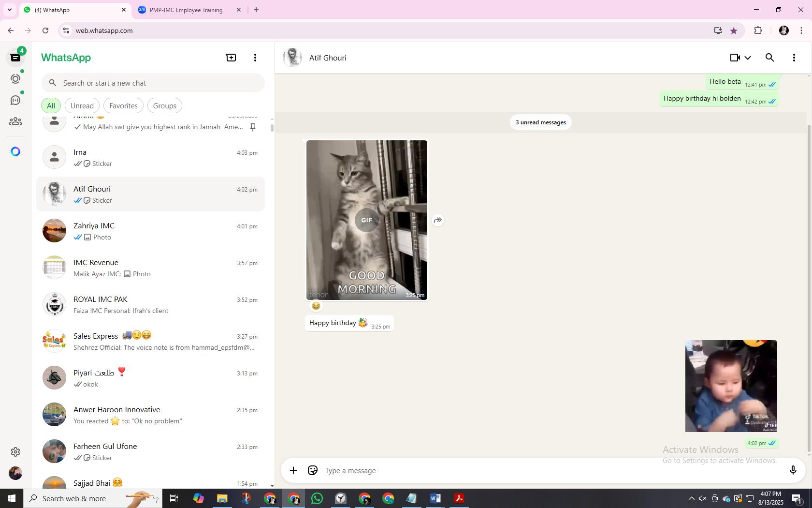Viewport: 812px width, 508px height.
Task: Open Task View on the taskbar
Action: coord(174,498)
